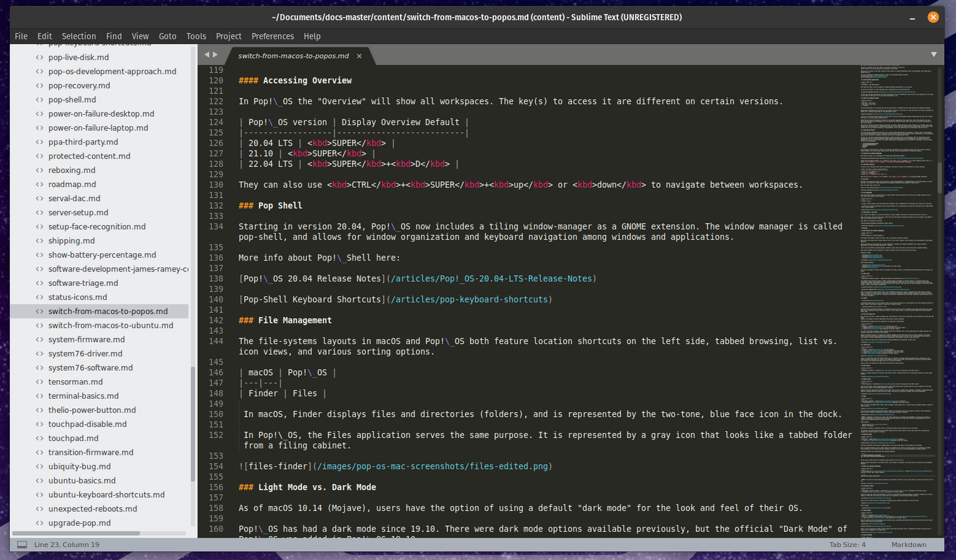Viewport: 956px width, 560px height.
Task: Click the sidebar horizontal scrollbar
Action: click(x=76, y=533)
